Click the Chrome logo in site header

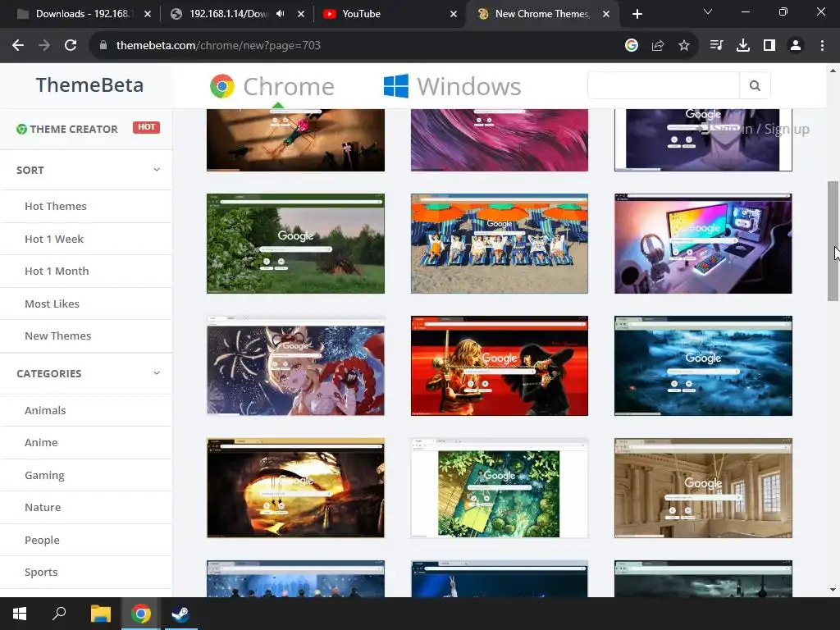point(222,86)
